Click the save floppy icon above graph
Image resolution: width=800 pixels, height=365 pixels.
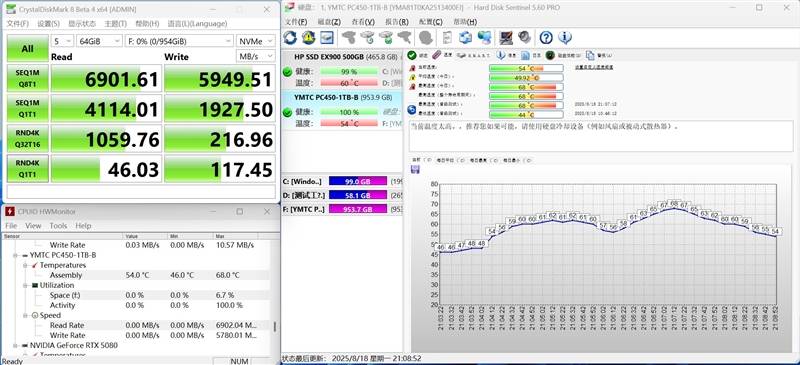(415, 169)
